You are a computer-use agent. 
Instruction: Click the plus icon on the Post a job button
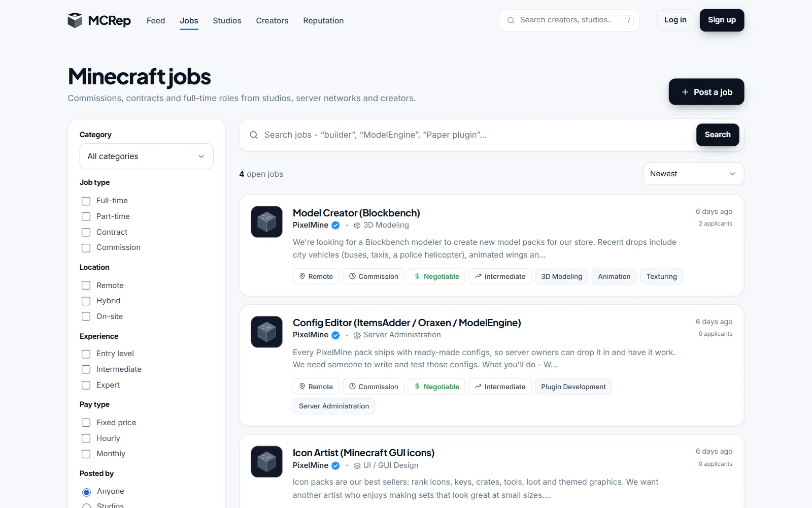pos(685,92)
